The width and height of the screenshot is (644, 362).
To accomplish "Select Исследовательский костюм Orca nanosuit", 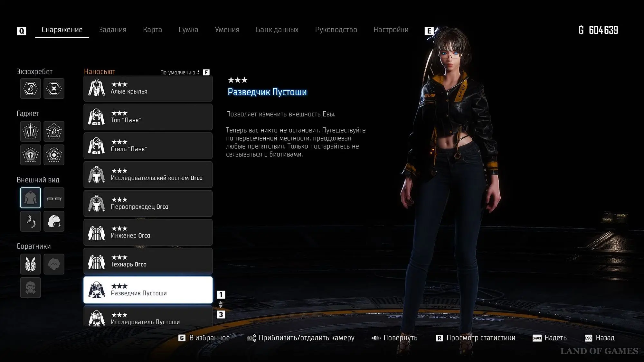I will [x=148, y=175].
